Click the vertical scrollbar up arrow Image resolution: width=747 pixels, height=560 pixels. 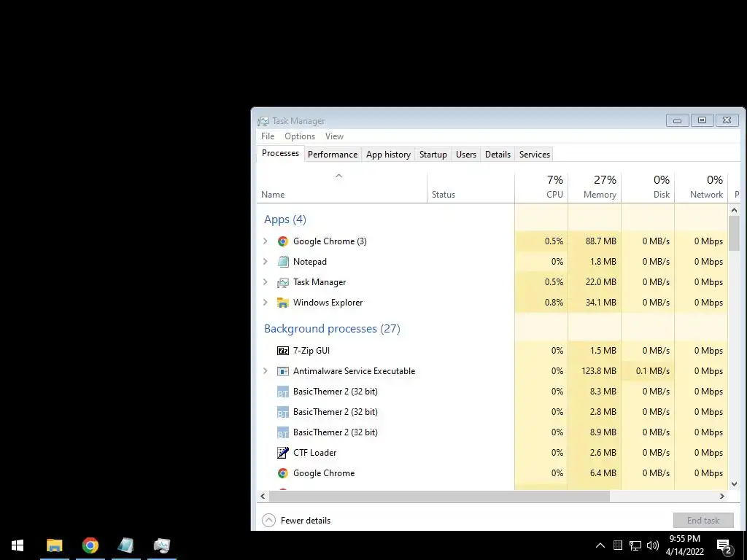click(x=734, y=210)
